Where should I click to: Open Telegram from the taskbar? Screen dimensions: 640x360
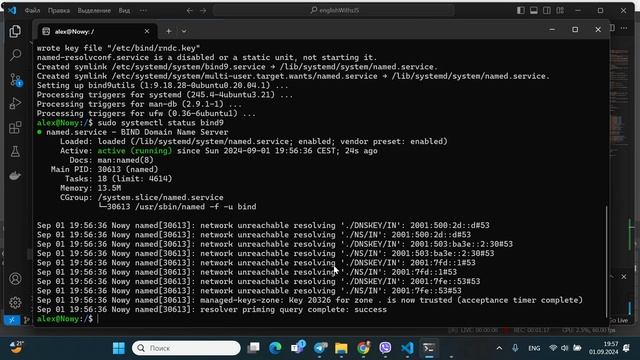[x=320, y=348]
